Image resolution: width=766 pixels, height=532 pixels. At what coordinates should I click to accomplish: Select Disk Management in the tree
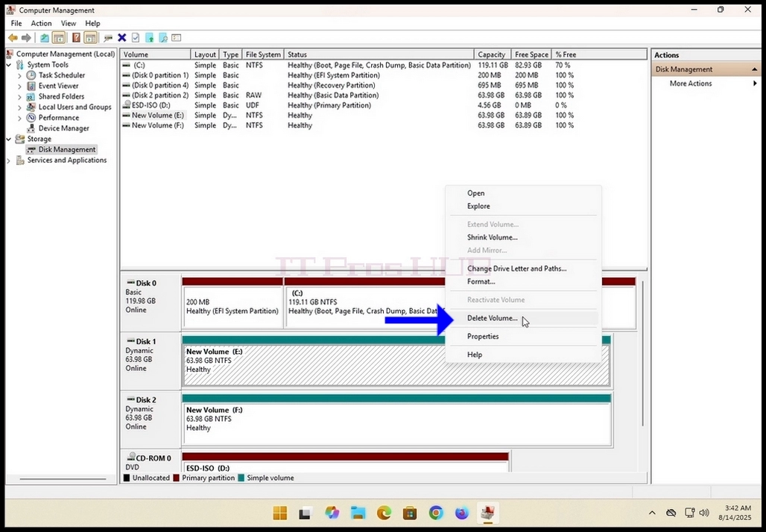(67, 150)
